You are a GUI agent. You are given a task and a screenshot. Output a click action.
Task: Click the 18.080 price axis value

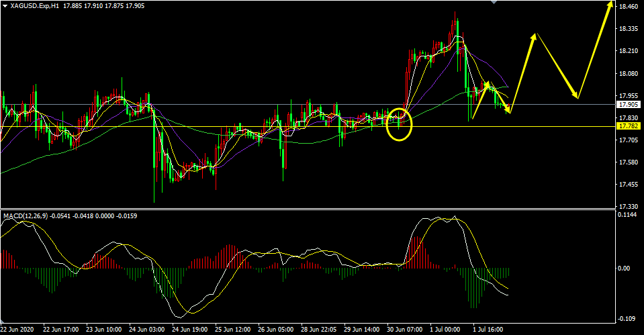(629, 73)
